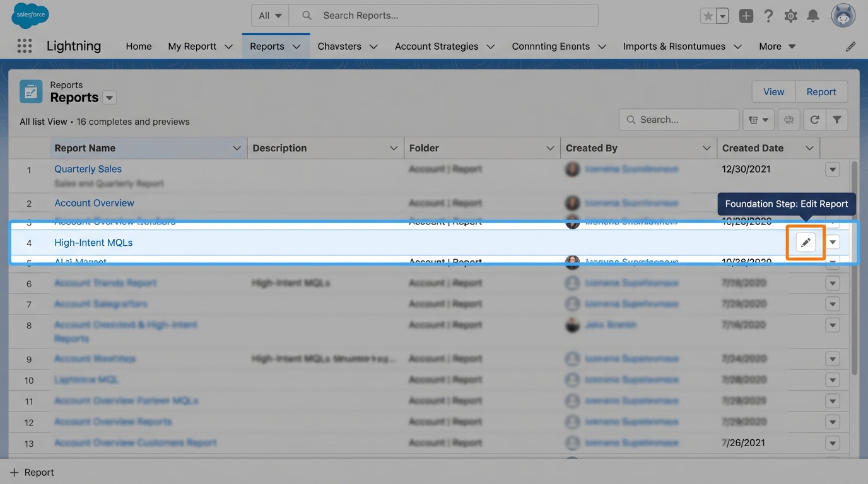View notifications by clicking the bell icon
The width and height of the screenshot is (868, 484).
[x=812, y=15]
